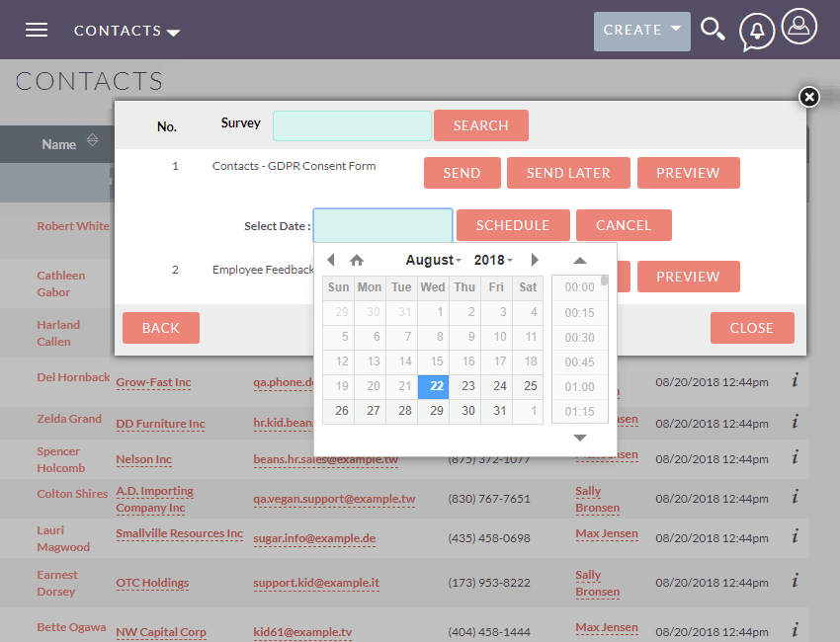This screenshot has height=642, width=840.
Task: Open info icon for Bette Ogawa row
Action: [795, 630]
